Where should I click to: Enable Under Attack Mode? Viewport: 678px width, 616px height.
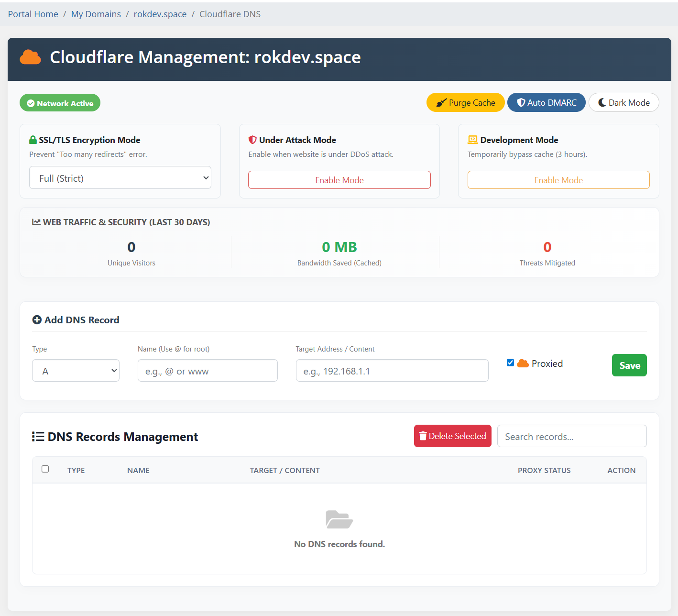click(339, 180)
